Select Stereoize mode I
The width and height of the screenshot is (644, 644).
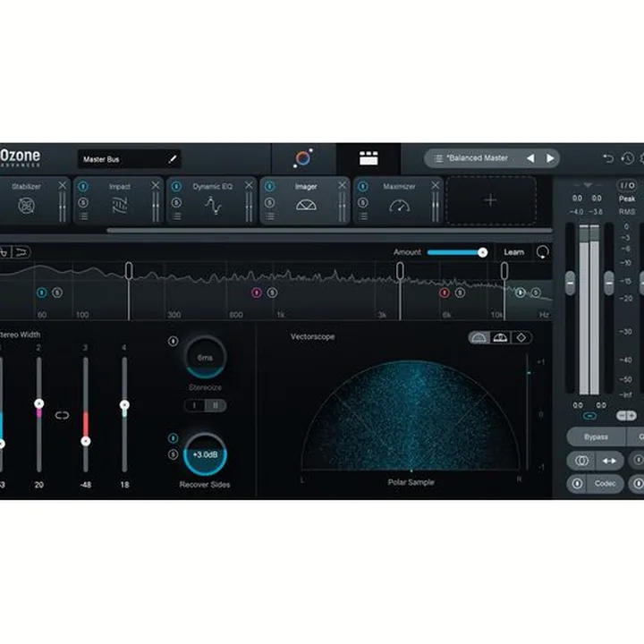pos(194,405)
